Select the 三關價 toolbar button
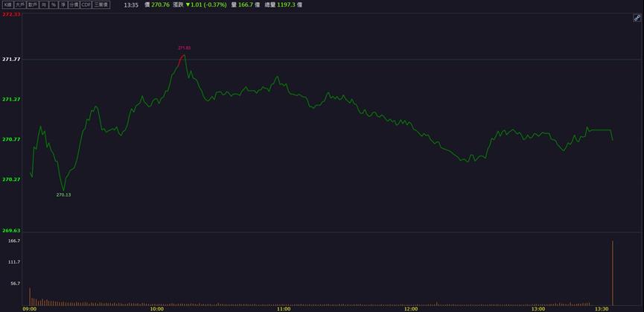The height and width of the screenshot is (312, 644). 101,5
